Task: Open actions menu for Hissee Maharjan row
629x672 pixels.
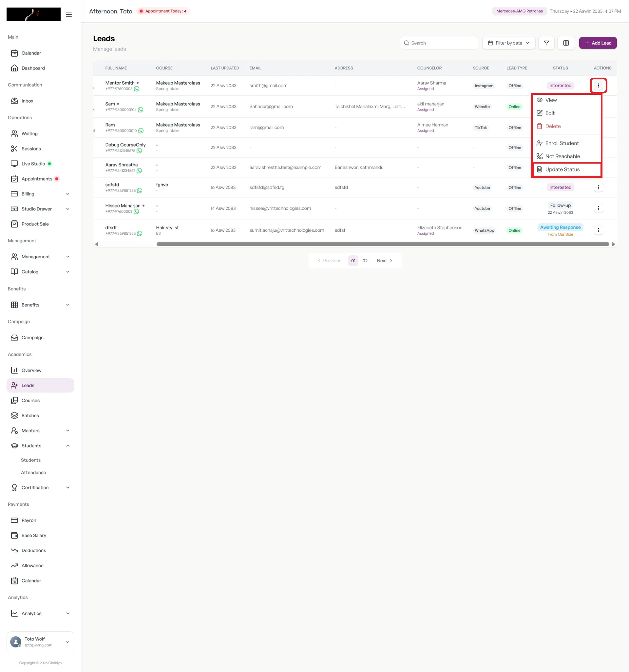Action: pos(598,208)
